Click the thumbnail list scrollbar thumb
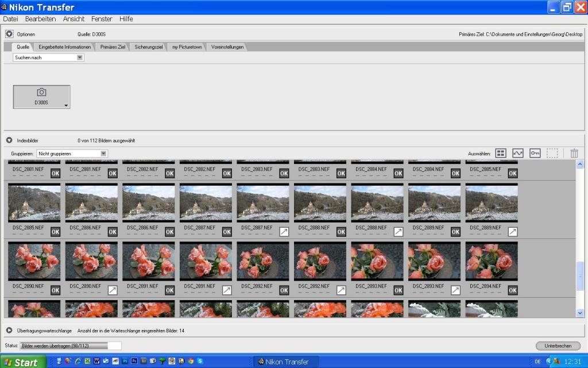 (x=580, y=277)
